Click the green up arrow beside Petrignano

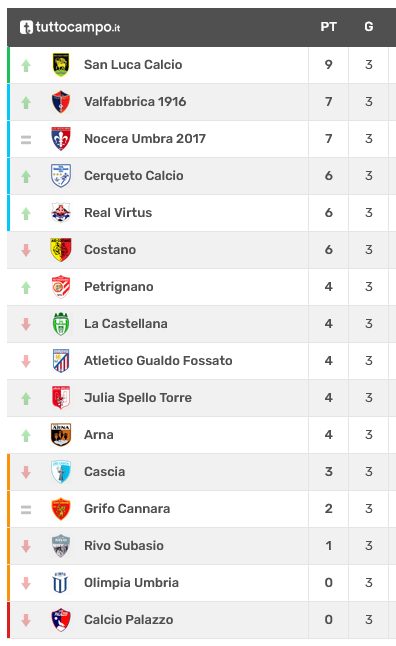[26, 287]
